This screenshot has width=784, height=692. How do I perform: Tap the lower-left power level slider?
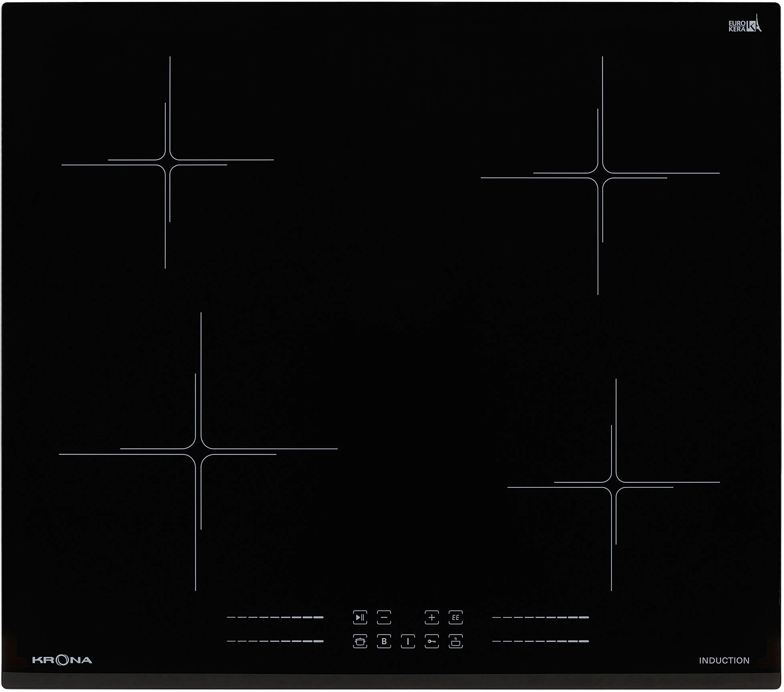[275, 642]
